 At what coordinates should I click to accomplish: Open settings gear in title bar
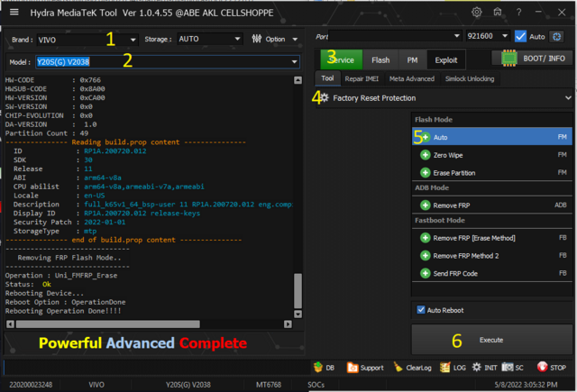pyautogui.click(x=477, y=12)
